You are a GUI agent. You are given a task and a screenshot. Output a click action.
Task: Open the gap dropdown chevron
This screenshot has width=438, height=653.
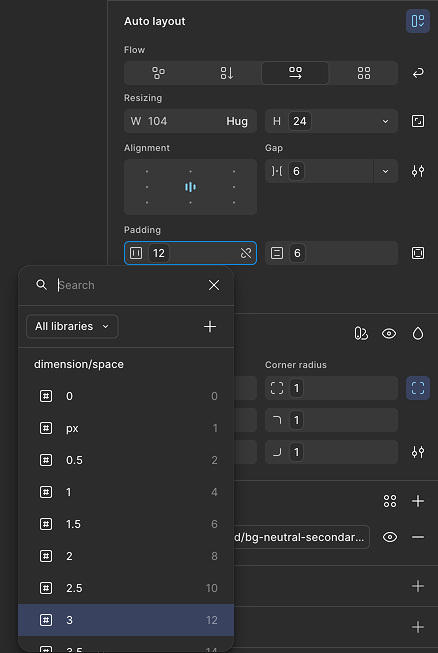385,171
